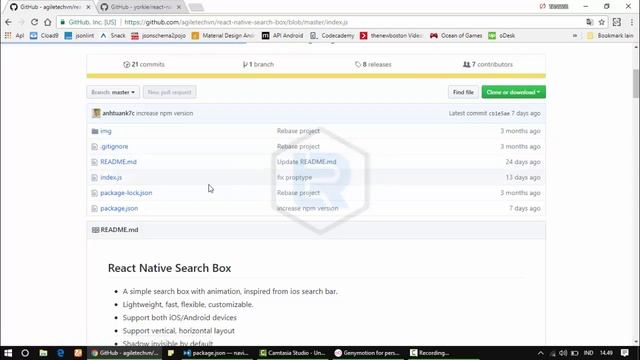View the 21 commits history

coord(144,64)
